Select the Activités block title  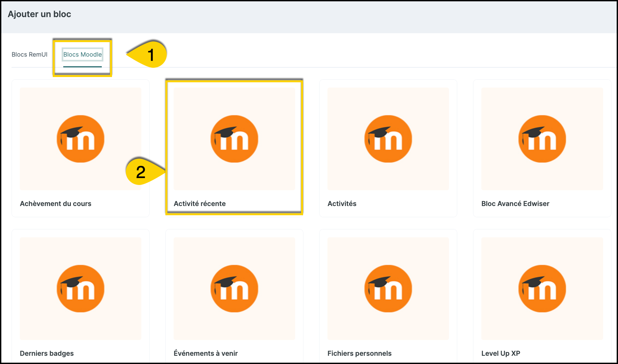coord(342,204)
